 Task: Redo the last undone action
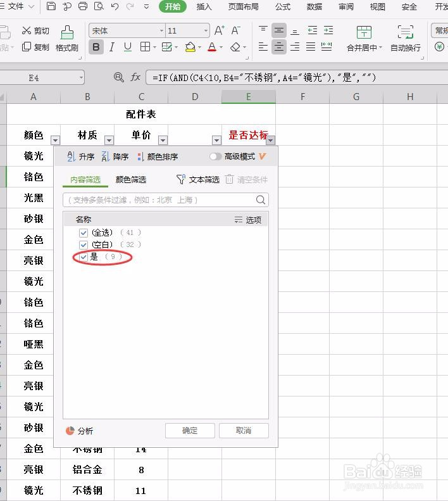pos(130,6)
